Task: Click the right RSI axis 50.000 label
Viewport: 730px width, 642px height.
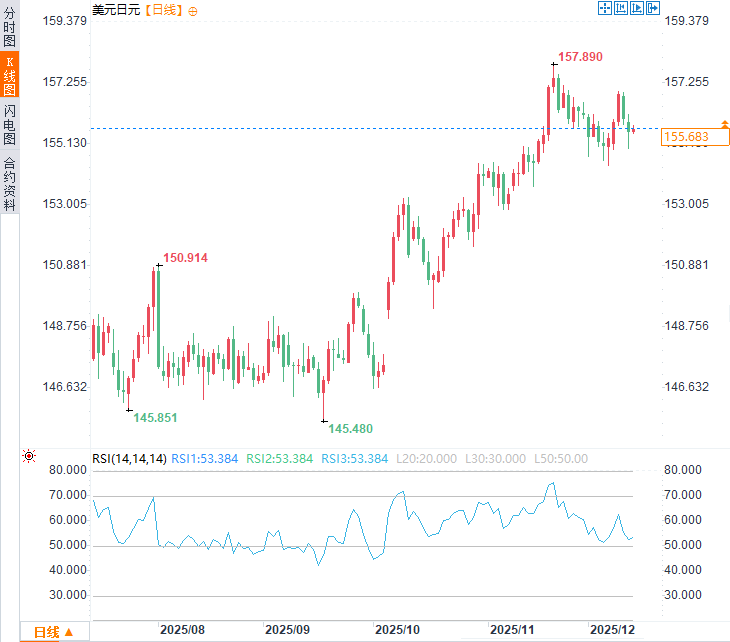Action: click(x=683, y=545)
